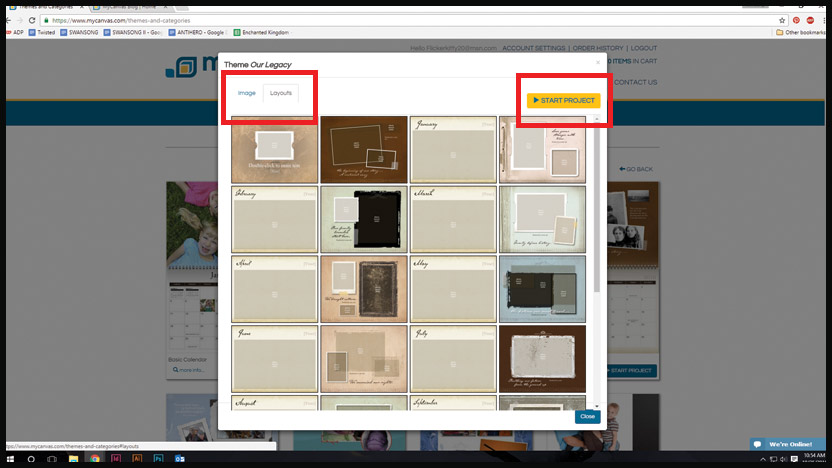Open the Twisted bookmark
Image resolution: width=832 pixels, height=468 pixels.
click(42, 32)
